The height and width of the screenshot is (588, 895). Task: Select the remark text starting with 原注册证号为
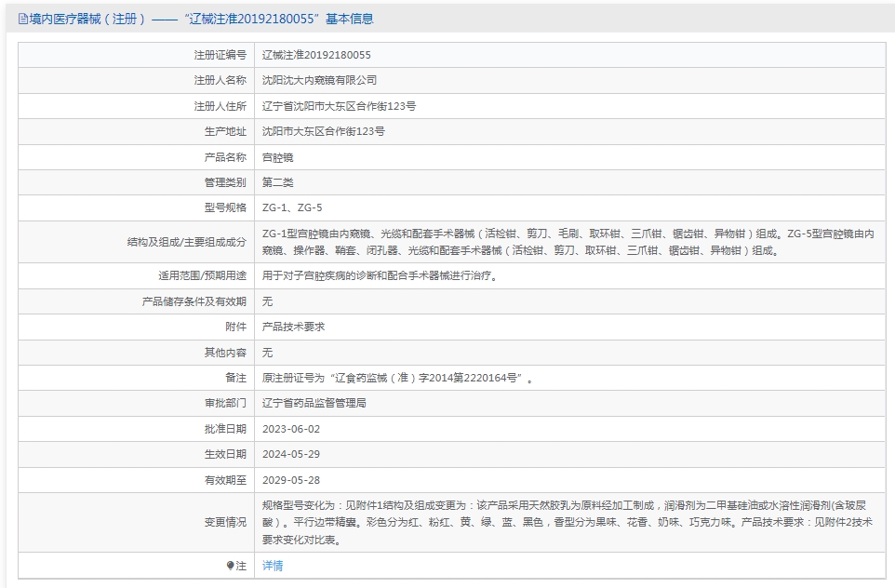point(398,378)
